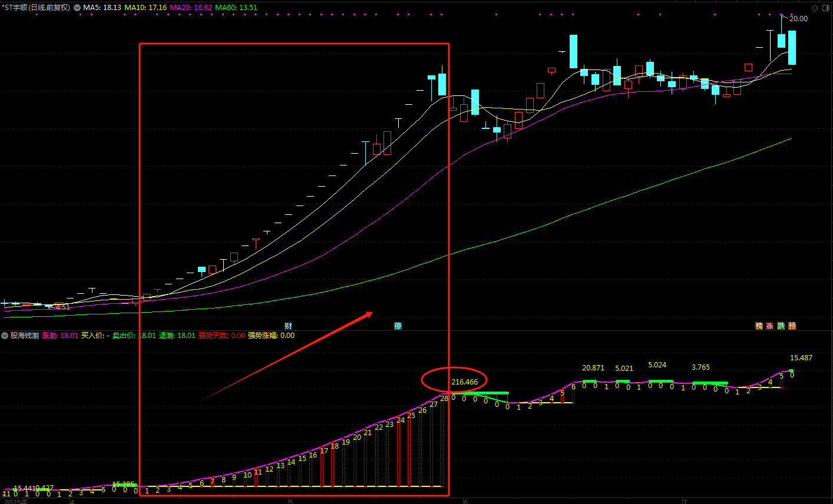Click the 涨潮: 18.01 value
The image size is (833, 504).
click(60, 336)
